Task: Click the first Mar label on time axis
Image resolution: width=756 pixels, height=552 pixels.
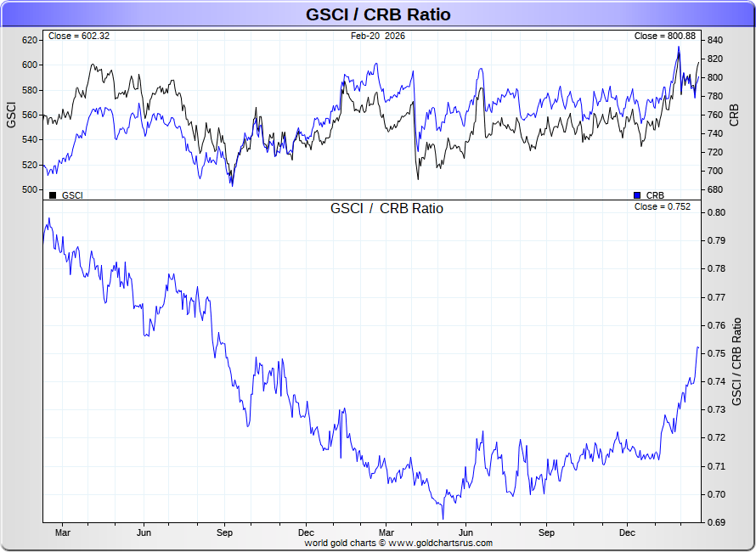Action: (x=63, y=532)
